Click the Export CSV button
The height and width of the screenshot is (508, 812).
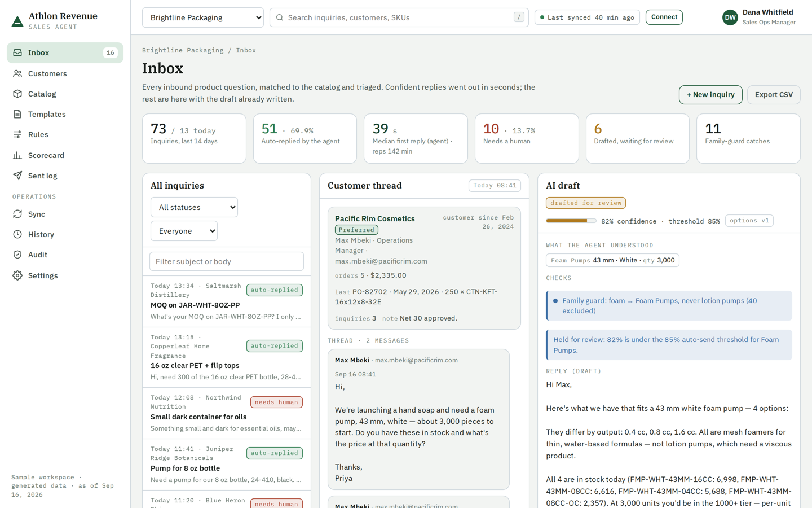(x=774, y=95)
